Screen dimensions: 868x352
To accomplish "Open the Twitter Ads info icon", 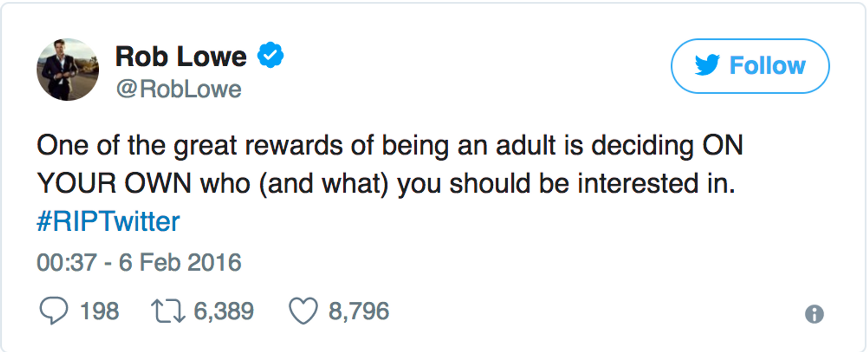I will (x=814, y=314).
